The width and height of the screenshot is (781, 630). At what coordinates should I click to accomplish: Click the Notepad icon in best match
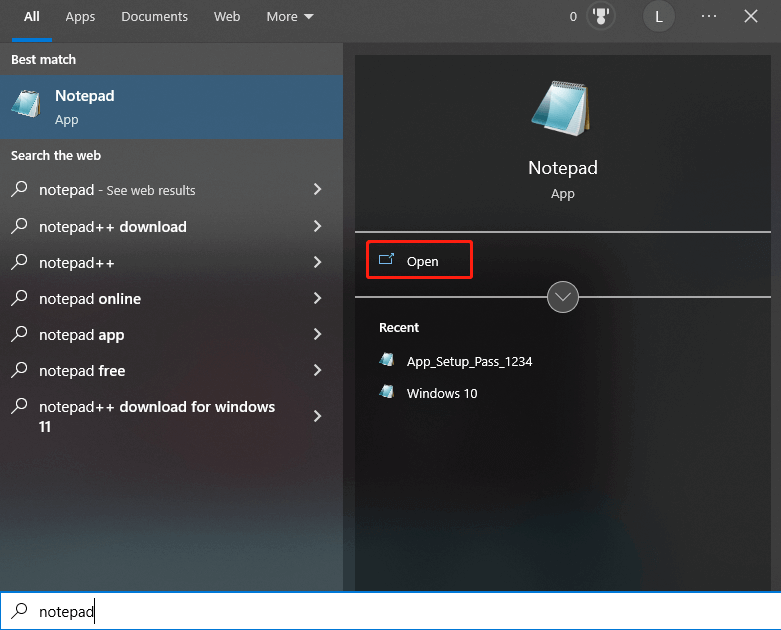26,104
